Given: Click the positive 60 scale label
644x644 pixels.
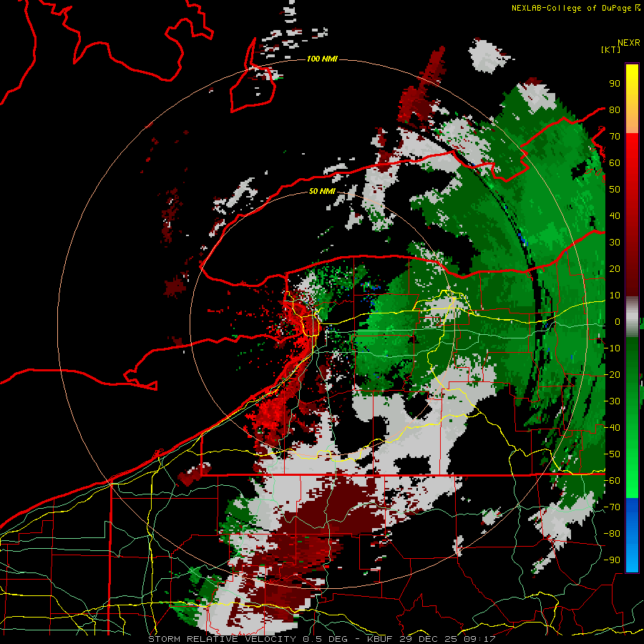Looking at the screenshot, I should 615,163.
